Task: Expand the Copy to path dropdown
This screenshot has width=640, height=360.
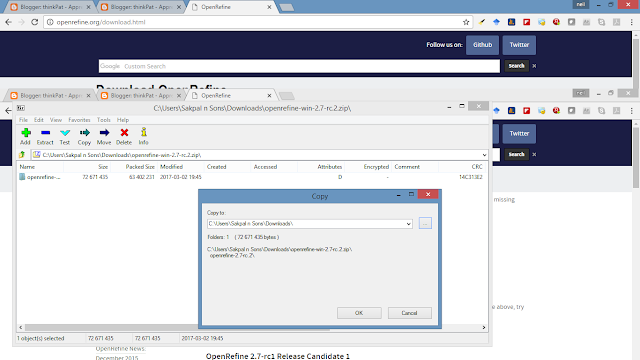Action: (x=408, y=224)
